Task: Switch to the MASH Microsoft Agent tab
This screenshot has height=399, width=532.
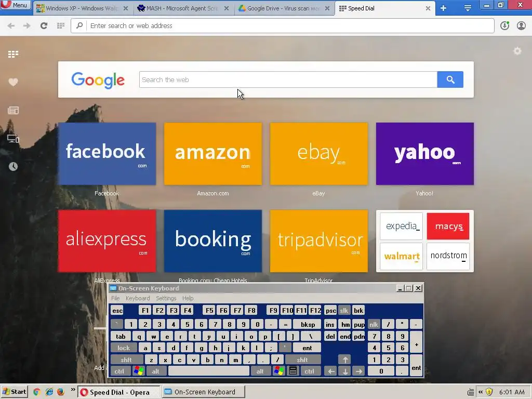Action: pyautogui.click(x=183, y=8)
